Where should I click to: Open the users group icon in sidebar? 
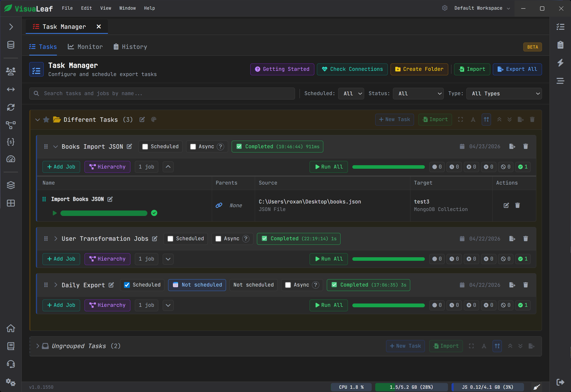pos(11,71)
